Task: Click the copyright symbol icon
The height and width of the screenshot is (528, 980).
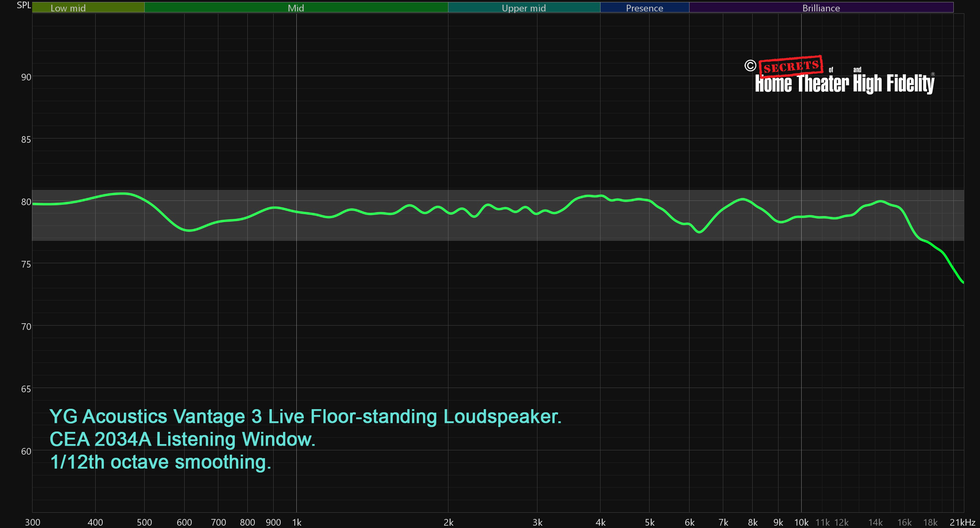Action: pos(750,66)
